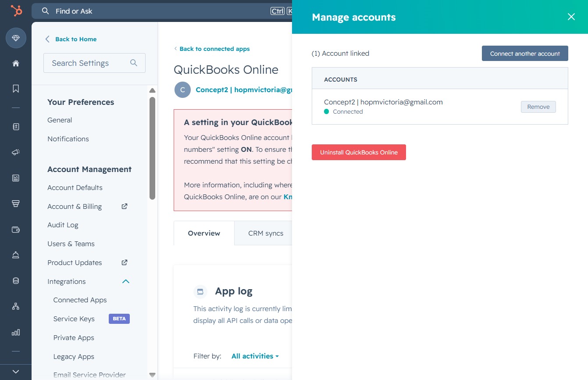
Task: Click the Manage accounts panel title
Action: click(x=354, y=17)
